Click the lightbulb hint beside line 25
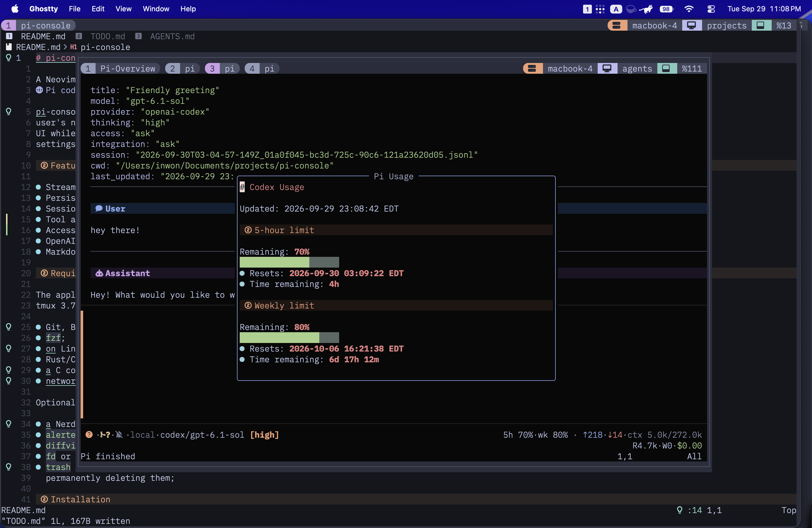Image resolution: width=812 pixels, height=528 pixels. (9, 327)
